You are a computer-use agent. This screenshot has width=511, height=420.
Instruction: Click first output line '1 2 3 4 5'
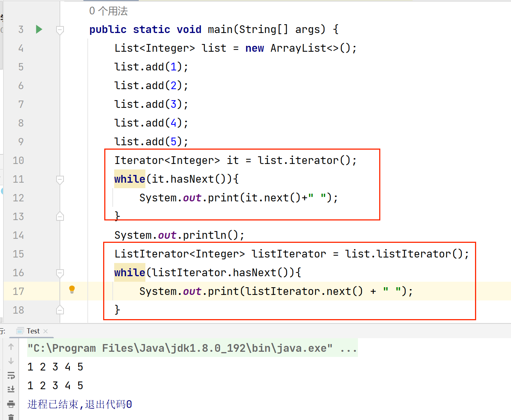pos(55,367)
